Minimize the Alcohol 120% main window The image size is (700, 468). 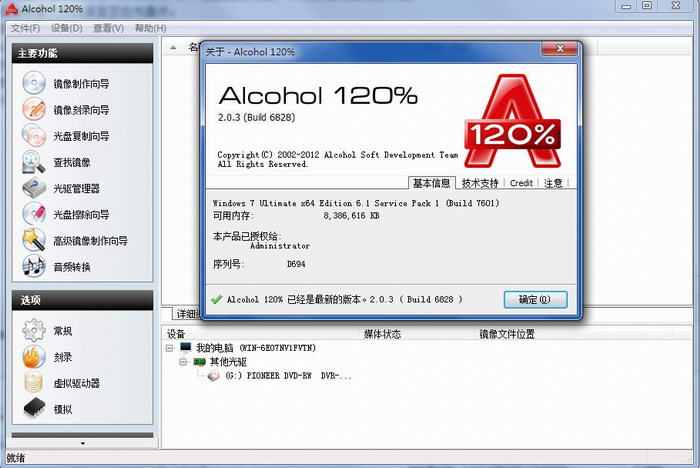(626, 6)
